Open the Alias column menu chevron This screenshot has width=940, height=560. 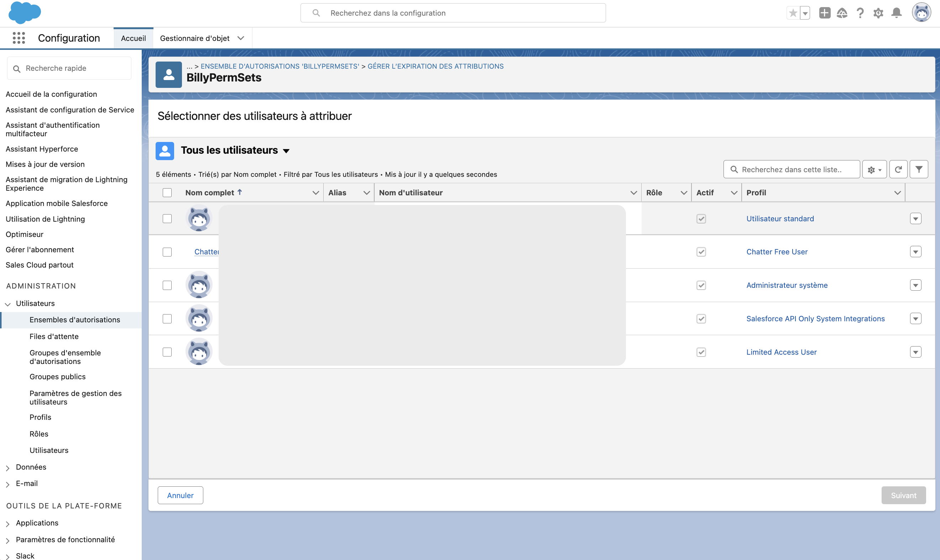click(366, 192)
